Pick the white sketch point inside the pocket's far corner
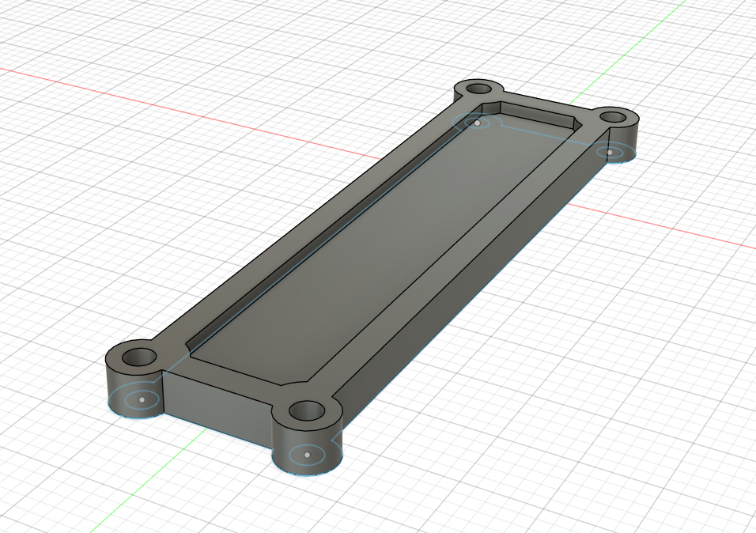Image resolution: width=756 pixels, height=533 pixels. [478, 123]
